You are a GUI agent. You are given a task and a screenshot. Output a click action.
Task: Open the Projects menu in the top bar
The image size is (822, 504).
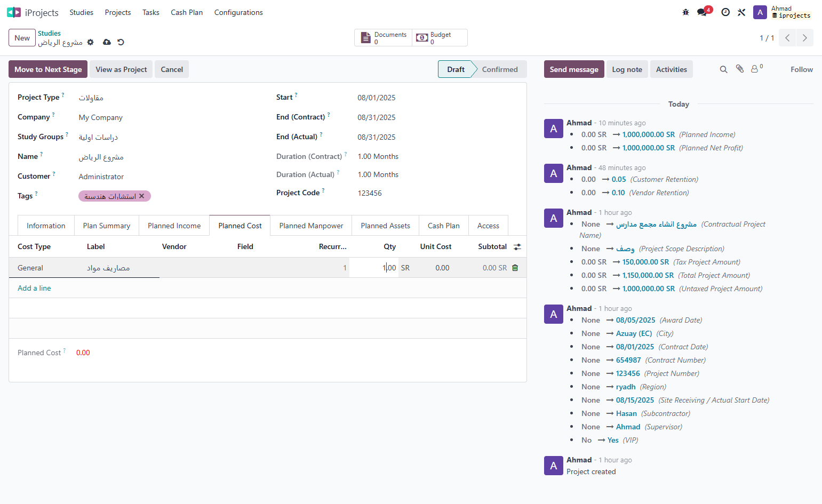(x=118, y=12)
